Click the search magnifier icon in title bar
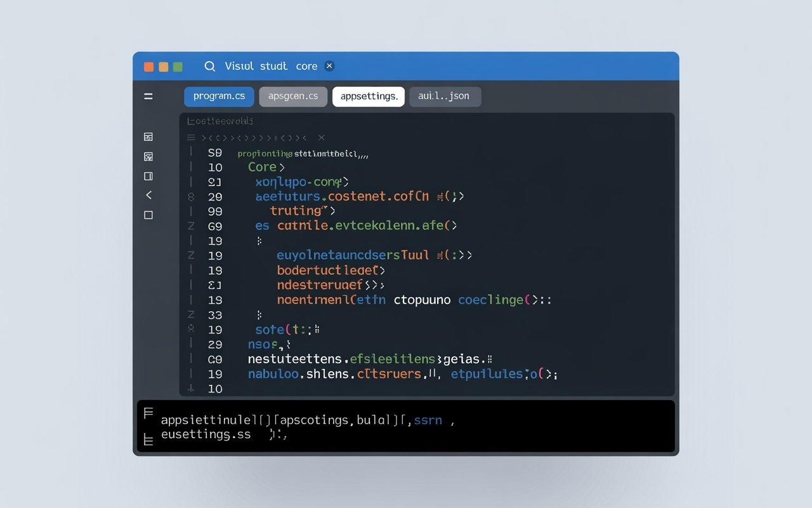 (210, 66)
